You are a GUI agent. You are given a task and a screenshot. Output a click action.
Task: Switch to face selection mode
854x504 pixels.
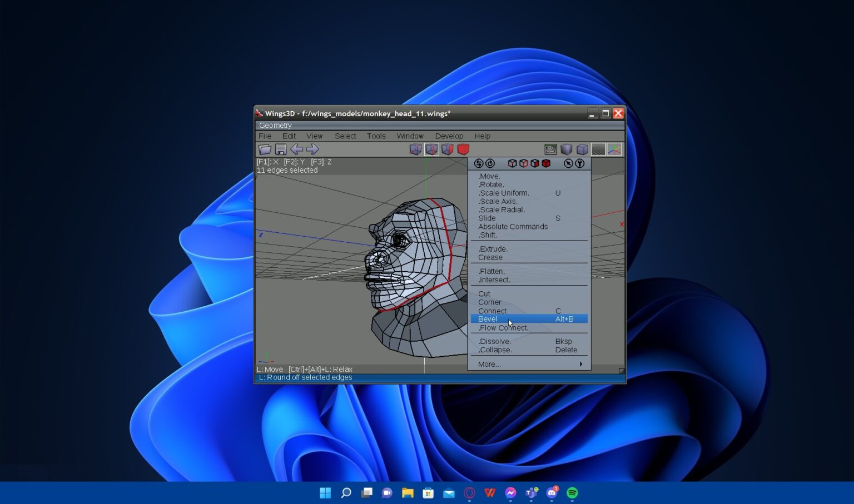pos(448,149)
